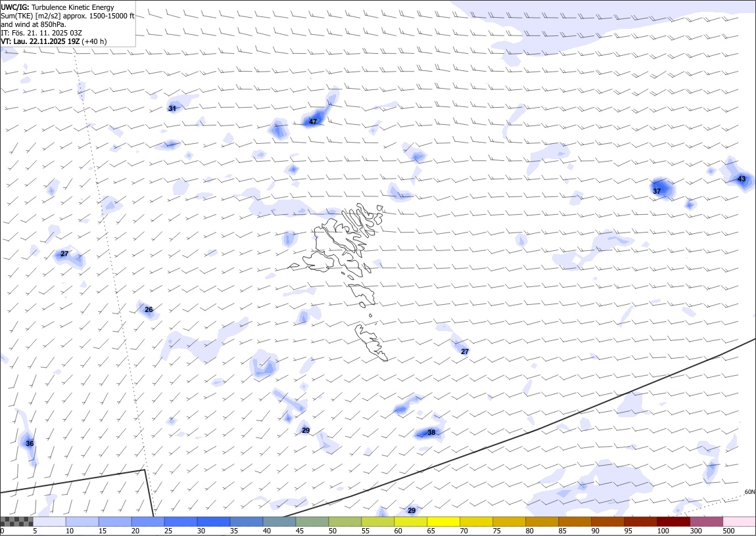Select the 20–25 blue legend segment

(147, 522)
